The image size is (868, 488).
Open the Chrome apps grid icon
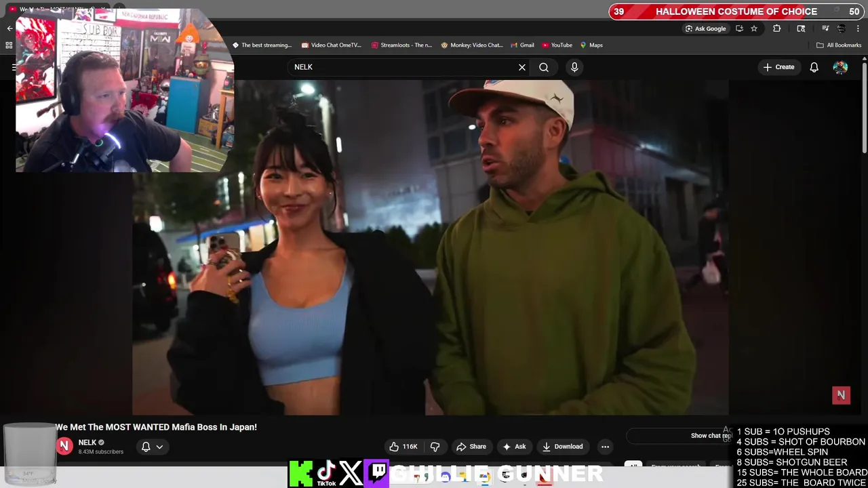(x=9, y=45)
